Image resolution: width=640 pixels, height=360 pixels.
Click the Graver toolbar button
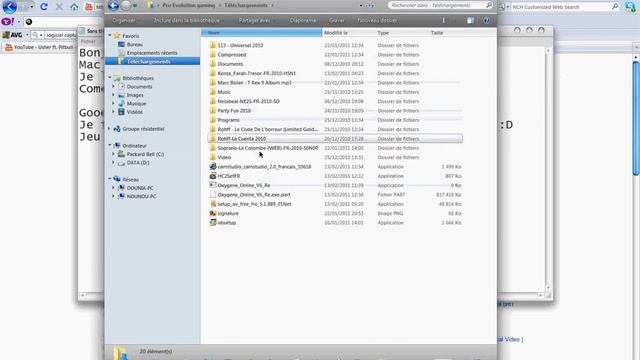coord(337,20)
